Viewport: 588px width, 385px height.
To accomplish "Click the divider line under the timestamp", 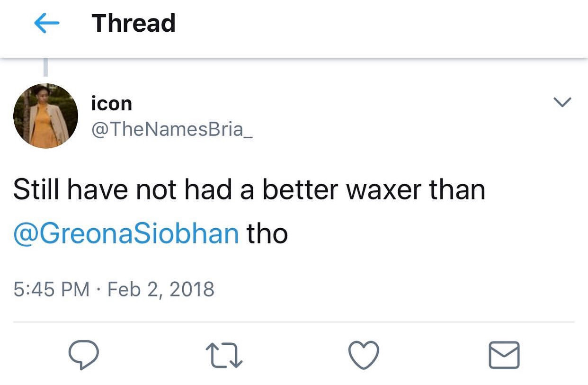I will click(x=294, y=322).
